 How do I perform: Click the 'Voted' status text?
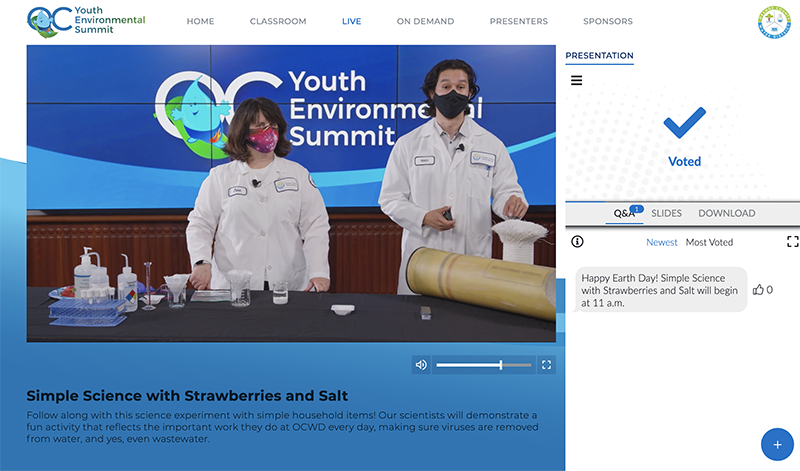tap(684, 162)
